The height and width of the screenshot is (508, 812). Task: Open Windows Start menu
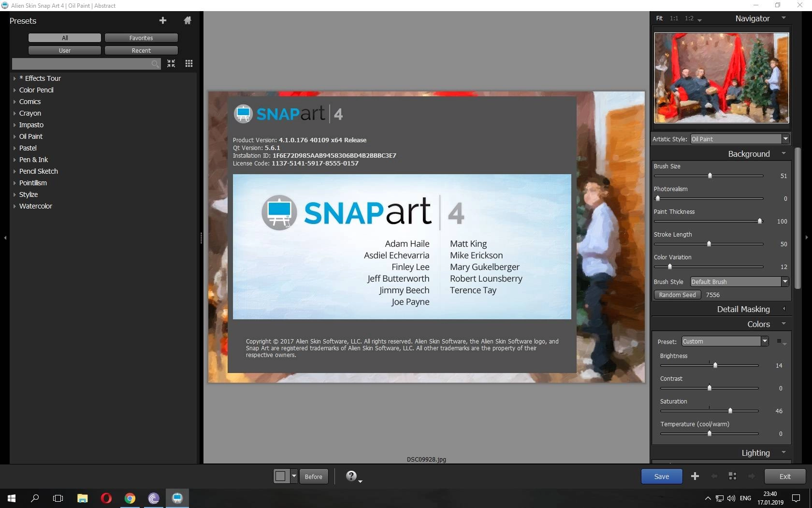(x=12, y=498)
